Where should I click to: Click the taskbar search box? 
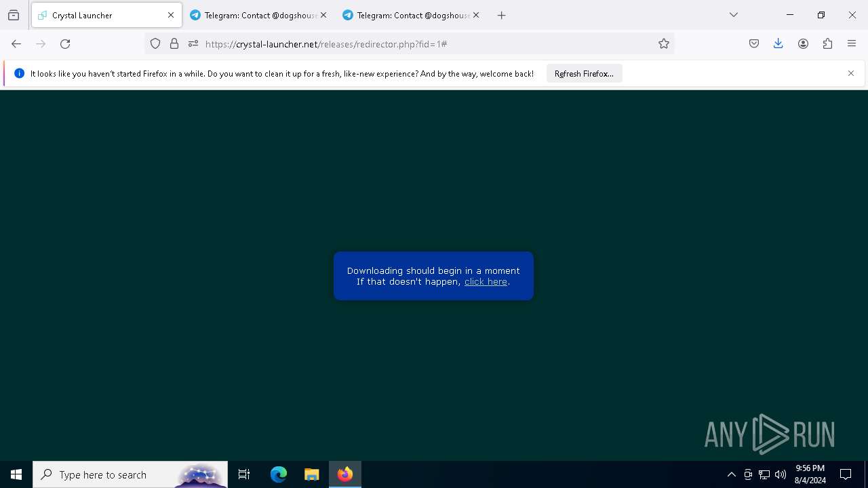pos(130,474)
